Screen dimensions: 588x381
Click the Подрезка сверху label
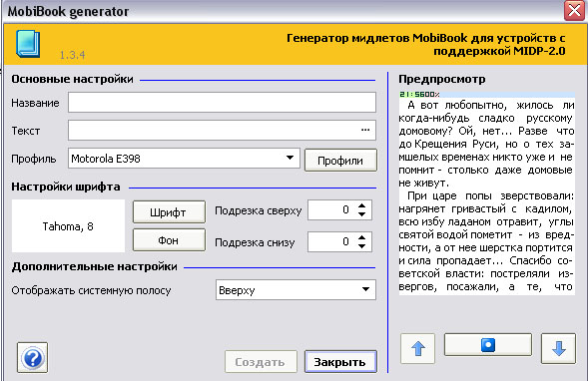click(x=258, y=210)
